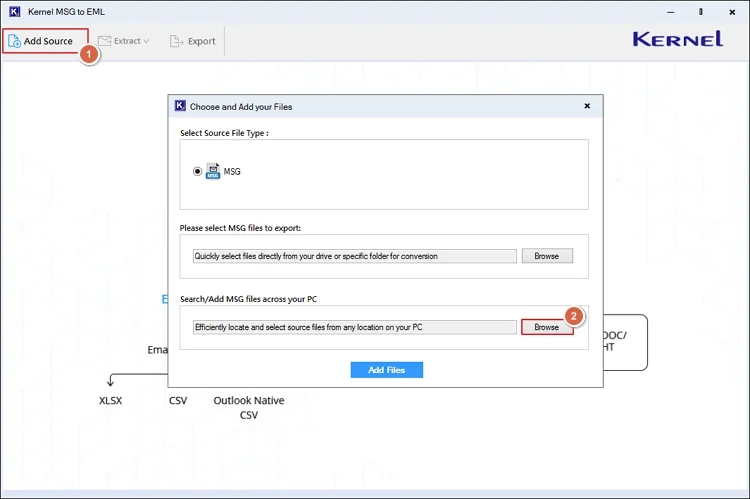Click the K icon in dialog title bar

[x=180, y=106]
